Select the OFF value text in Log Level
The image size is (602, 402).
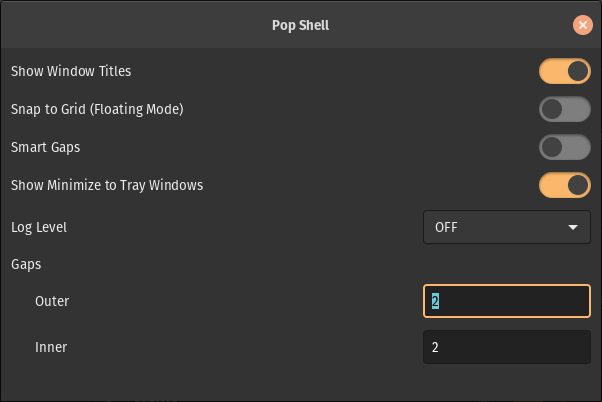click(446, 227)
